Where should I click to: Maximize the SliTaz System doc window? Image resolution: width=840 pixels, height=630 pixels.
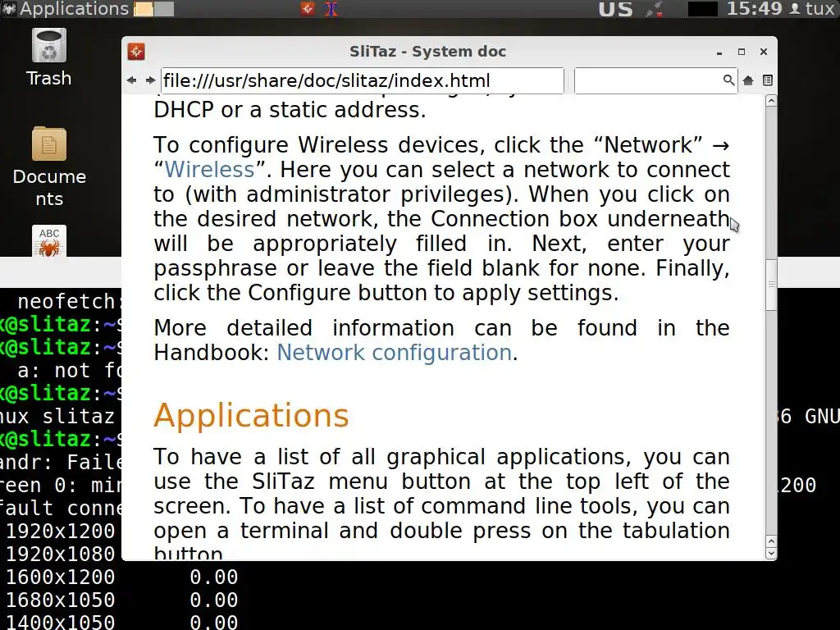[742, 52]
